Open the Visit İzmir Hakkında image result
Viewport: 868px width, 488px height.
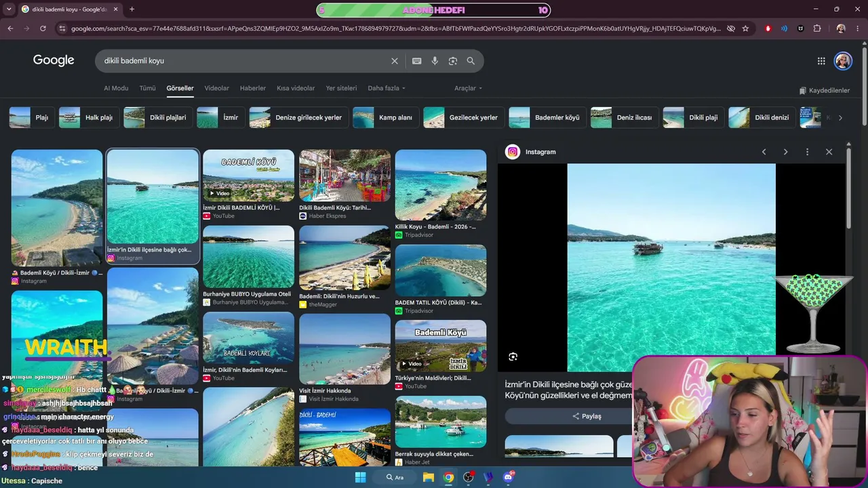(x=344, y=349)
